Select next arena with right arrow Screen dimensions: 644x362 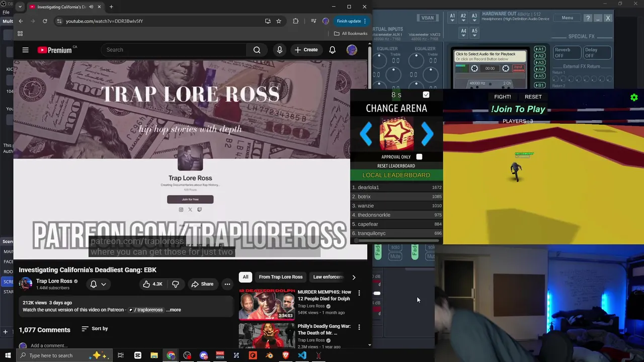pyautogui.click(x=427, y=134)
